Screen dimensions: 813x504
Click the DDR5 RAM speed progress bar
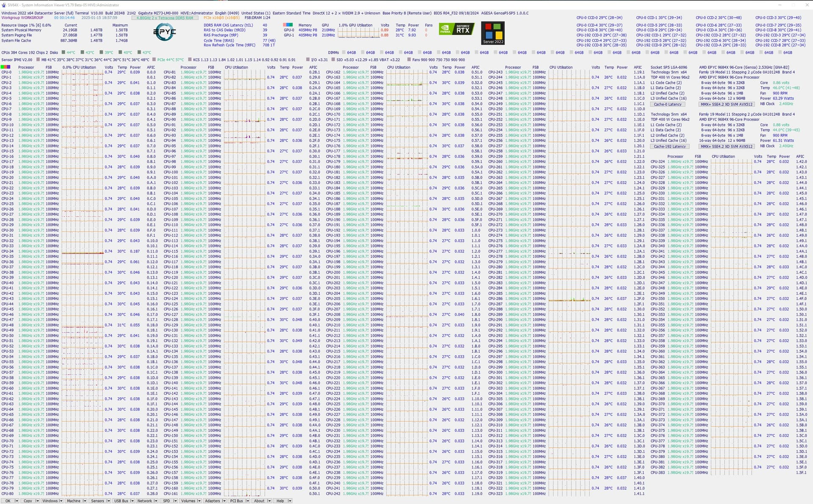165,18
